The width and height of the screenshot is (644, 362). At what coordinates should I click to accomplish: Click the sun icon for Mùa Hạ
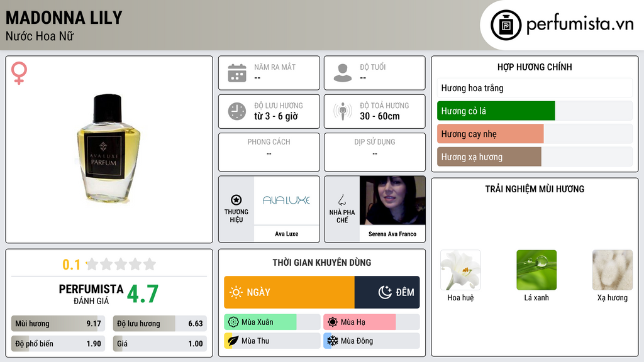333,322
